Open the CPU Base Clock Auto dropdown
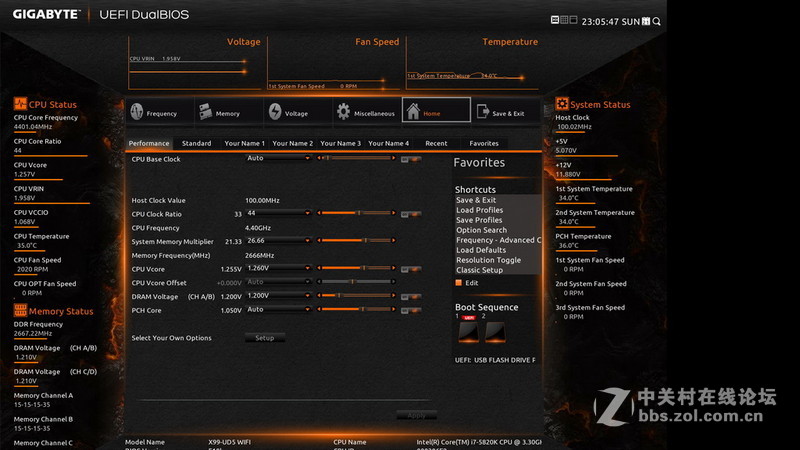 [x=278, y=158]
